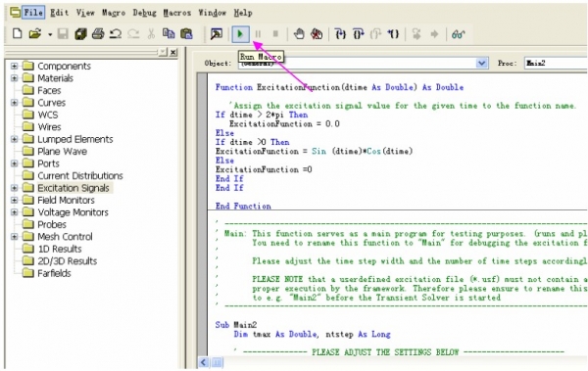Select the Plane Wave folder
Screen dimensions: 588x371
coord(63,152)
